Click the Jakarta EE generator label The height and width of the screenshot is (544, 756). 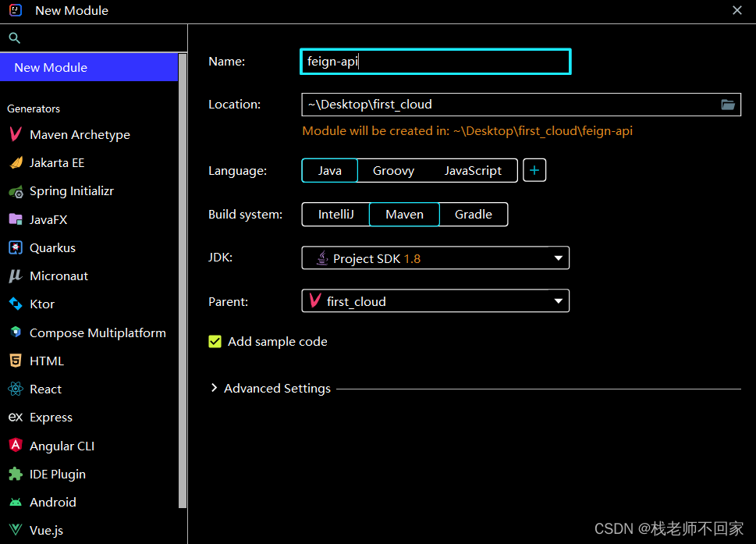pos(57,163)
